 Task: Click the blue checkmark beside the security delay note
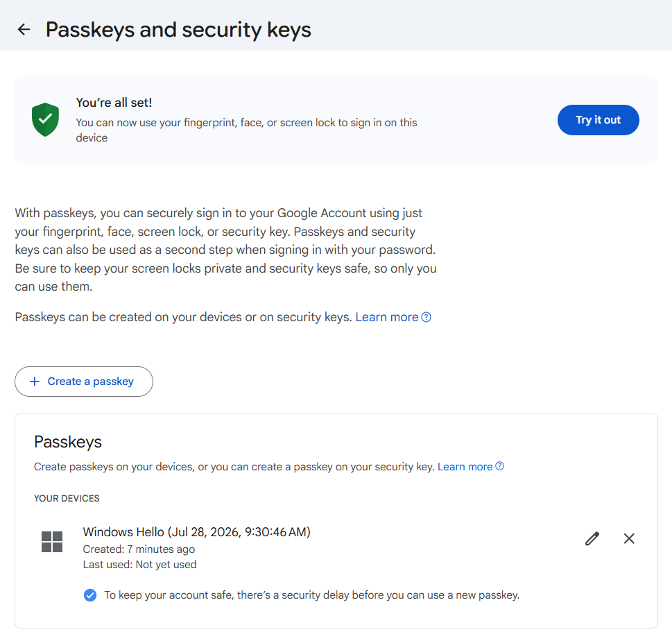(x=90, y=595)
